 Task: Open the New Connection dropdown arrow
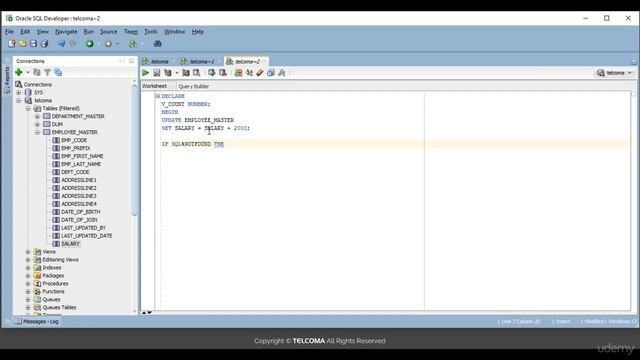click(28, 72)
